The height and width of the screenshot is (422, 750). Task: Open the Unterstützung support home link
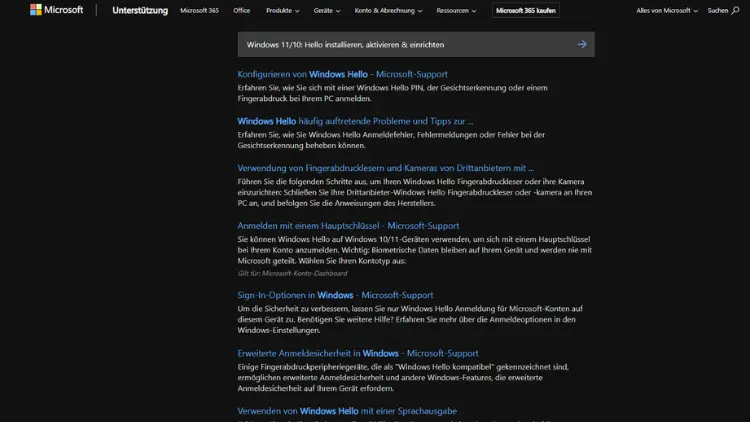tap(140, 10)
